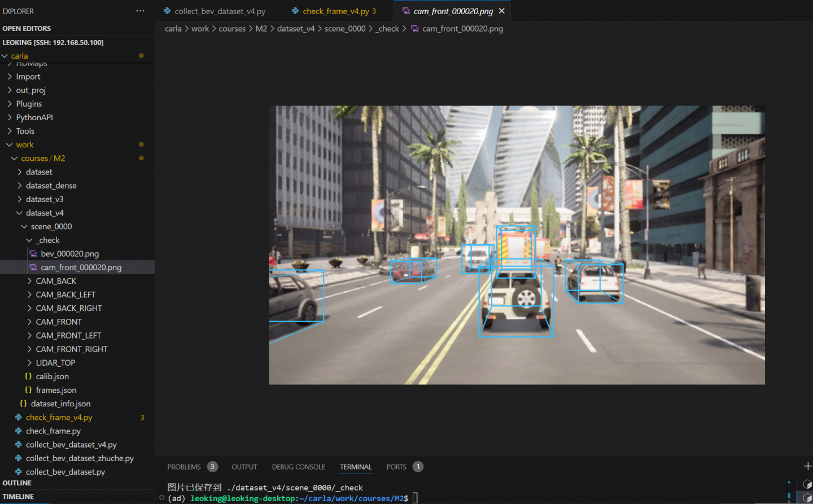Click the new terminal plus icon
Screen dimensions: 813x504
[807, 466]
